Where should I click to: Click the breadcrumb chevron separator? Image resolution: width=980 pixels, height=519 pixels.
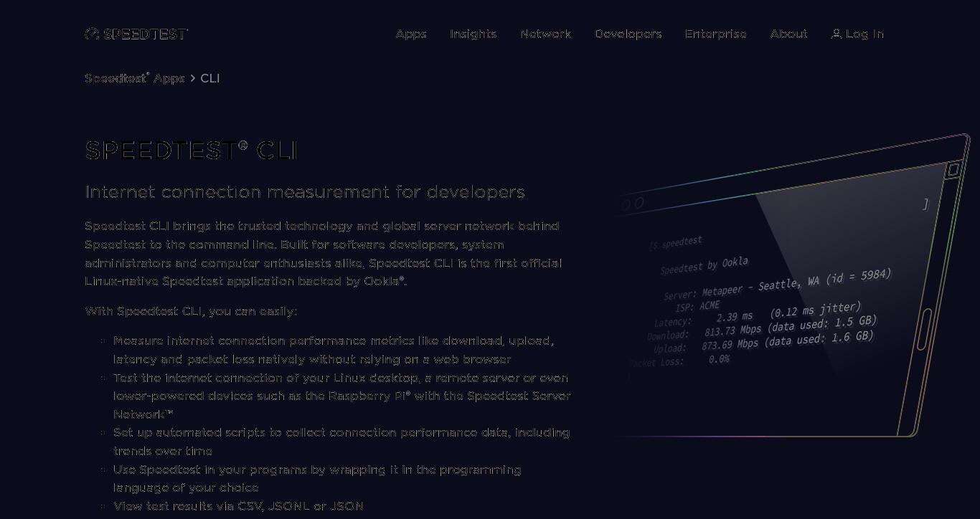(193, 78)
